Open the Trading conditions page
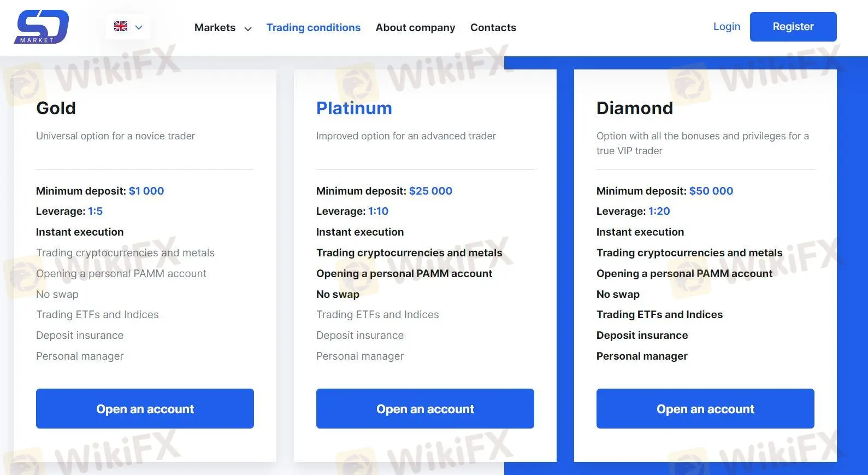The height and width of the screenshot is (475, 868). click(x=314, y=27)
